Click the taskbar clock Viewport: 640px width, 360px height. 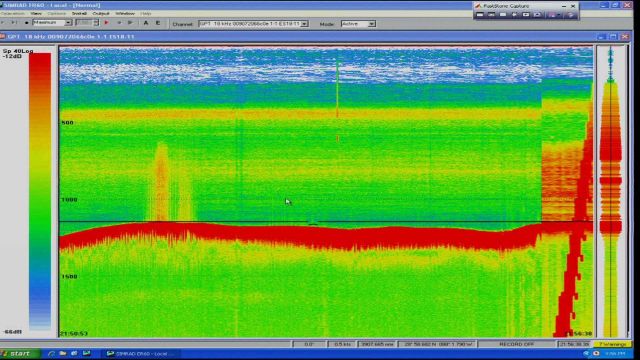(x=615, y=353)
